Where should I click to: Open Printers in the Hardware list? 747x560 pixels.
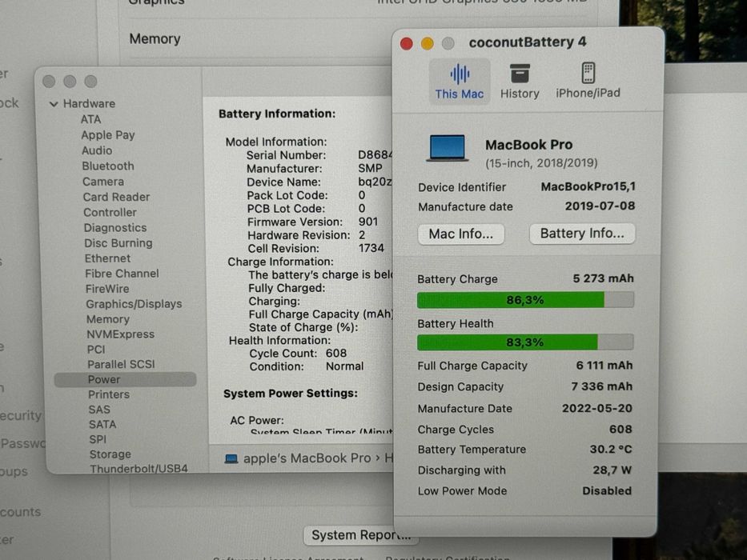[x=109, y=394]
